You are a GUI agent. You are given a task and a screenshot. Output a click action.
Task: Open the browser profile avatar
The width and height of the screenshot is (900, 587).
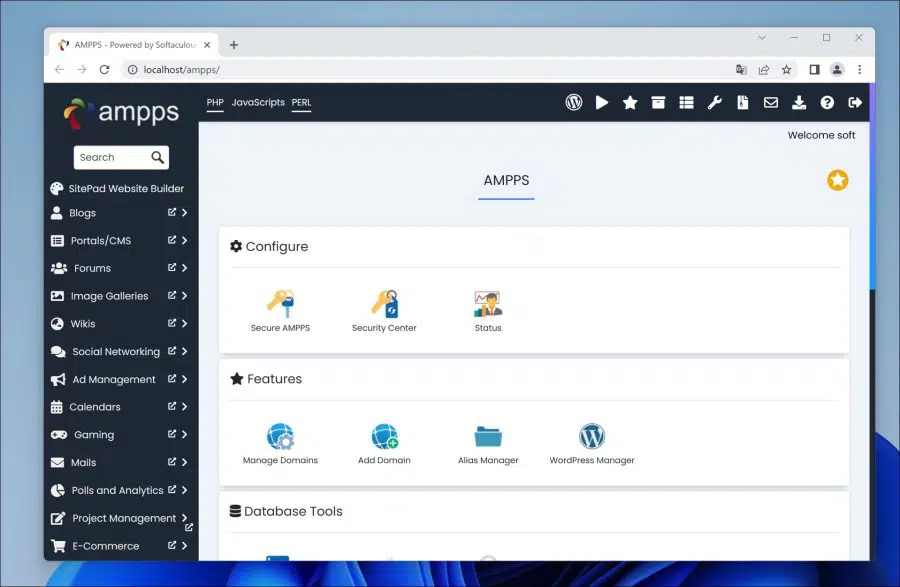(837, 69)
